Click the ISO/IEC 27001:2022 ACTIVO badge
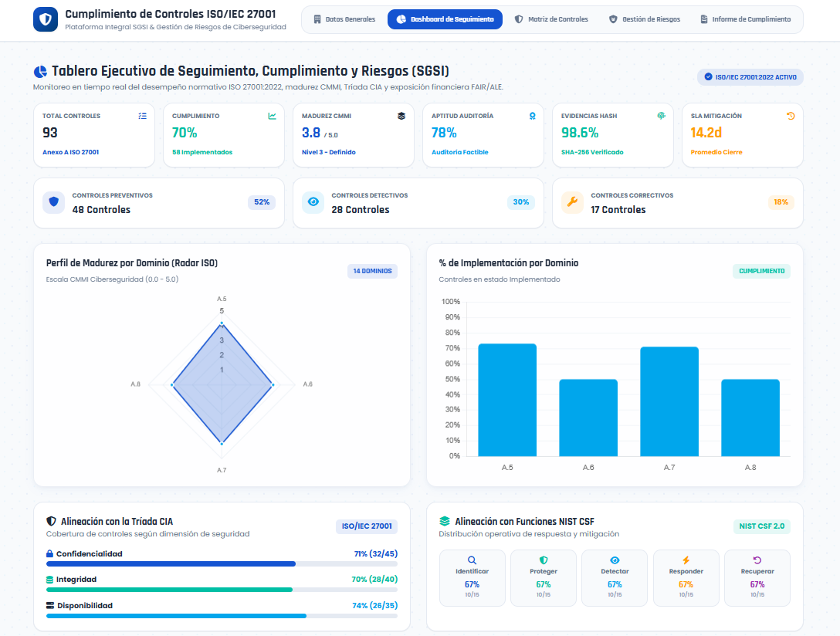This screenshot has width=840, height=636. 750,77
